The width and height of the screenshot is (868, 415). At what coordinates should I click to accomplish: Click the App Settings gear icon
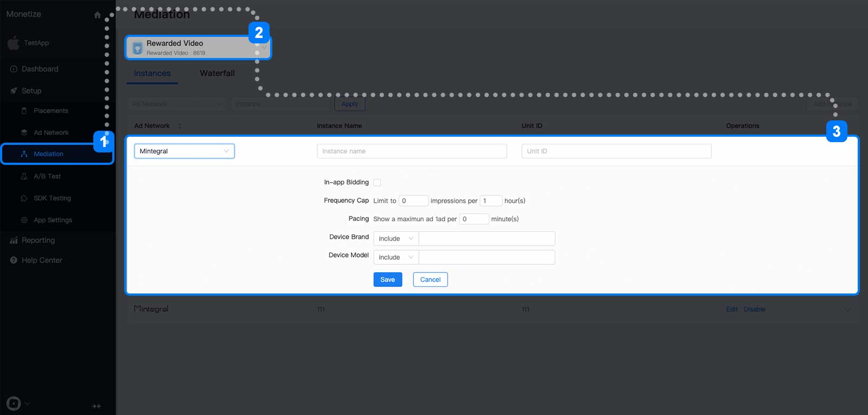tap(24, 220)
